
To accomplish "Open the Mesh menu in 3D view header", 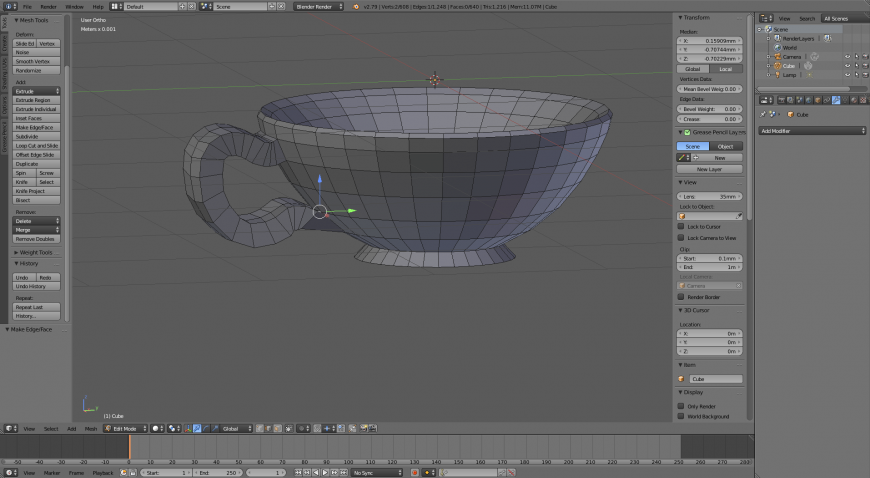I will click(x=90, y=429).
